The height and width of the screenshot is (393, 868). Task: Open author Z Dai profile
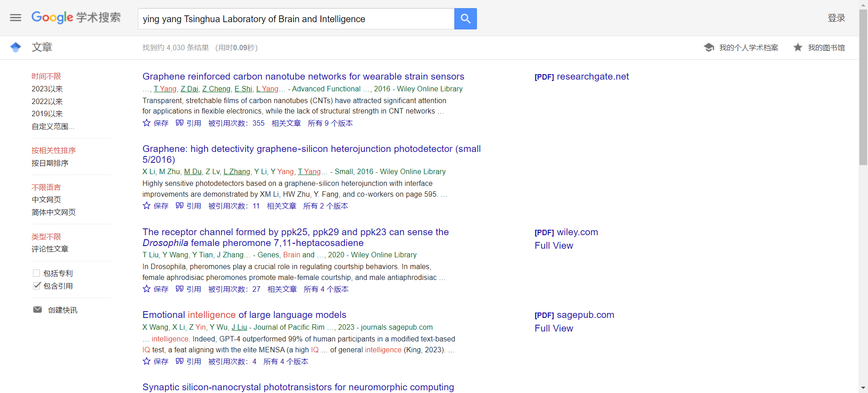click(x=189, y=89)
